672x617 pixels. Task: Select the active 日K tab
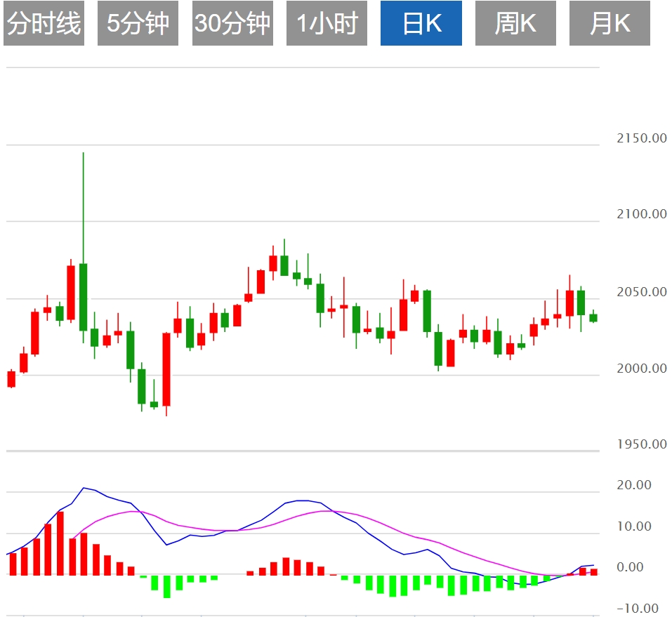pos(421,23)
